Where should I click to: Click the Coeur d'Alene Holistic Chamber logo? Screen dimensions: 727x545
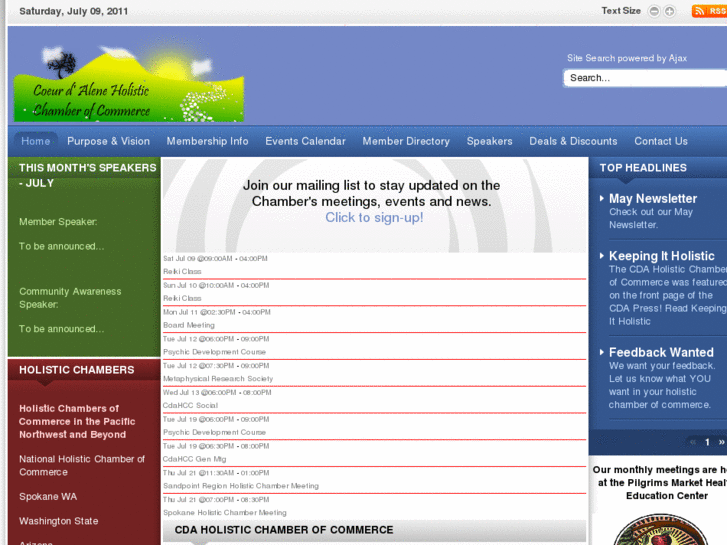(x=129, y=84)
